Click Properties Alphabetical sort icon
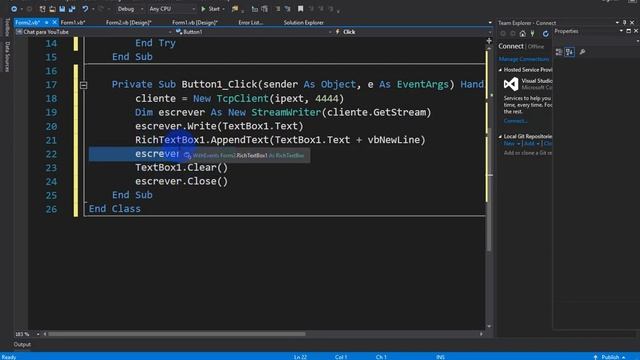640x360 pixels. coord(569,52)
